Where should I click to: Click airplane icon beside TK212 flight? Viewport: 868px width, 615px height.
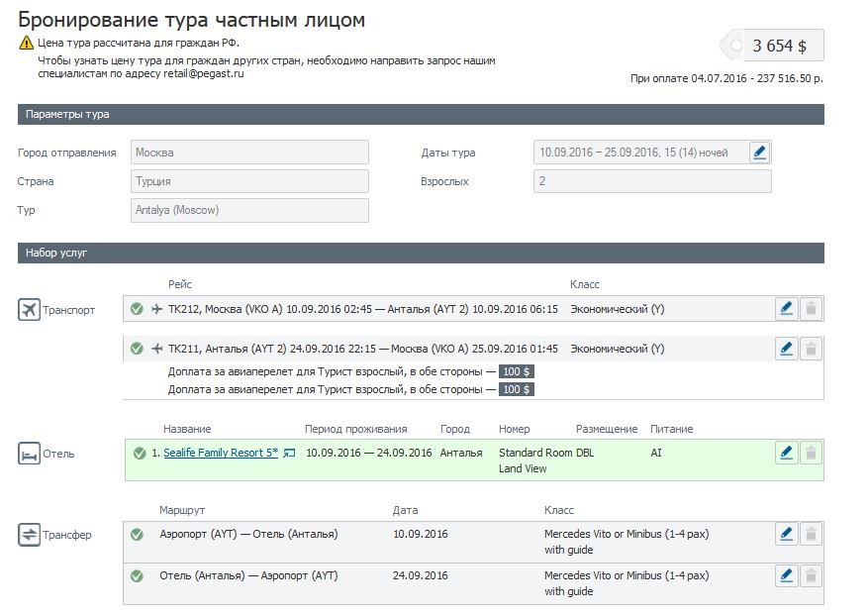click(157, 309)
